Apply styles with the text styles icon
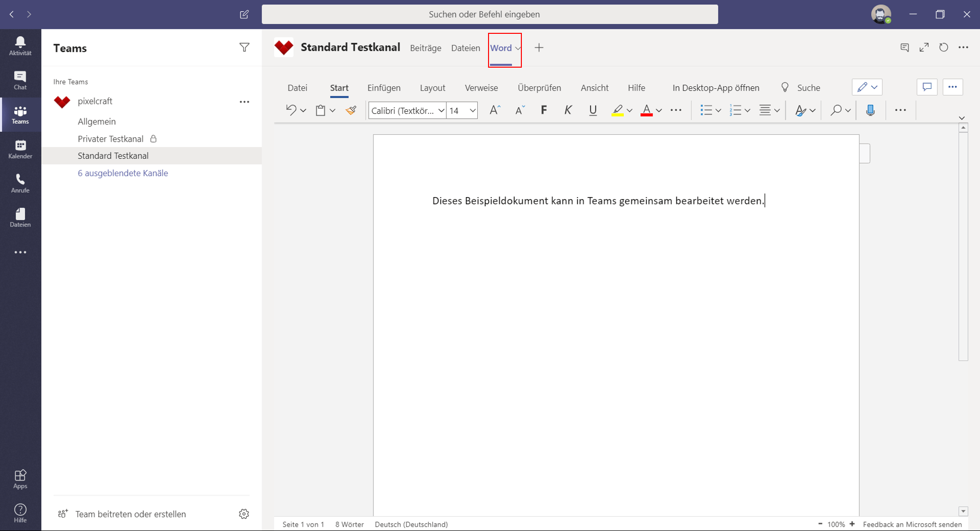The image size is (980, 531). [801, 110]
